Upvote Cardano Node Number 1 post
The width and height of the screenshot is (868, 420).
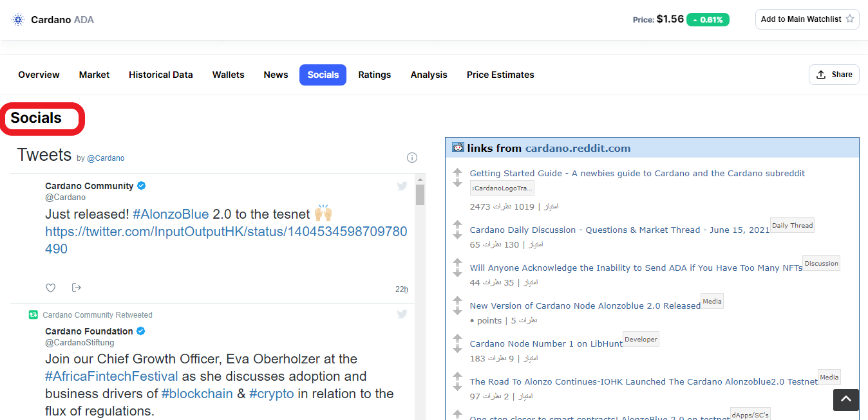tap(457, 338)
